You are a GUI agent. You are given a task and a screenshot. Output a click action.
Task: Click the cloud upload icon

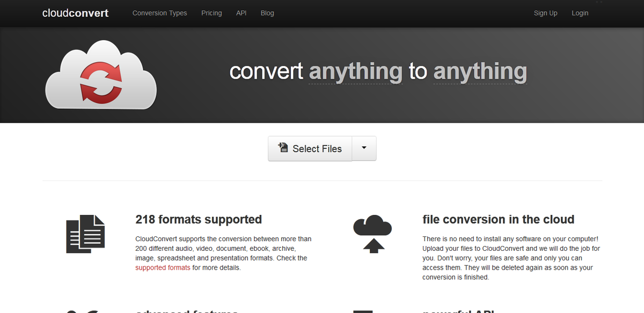point(372,234)
